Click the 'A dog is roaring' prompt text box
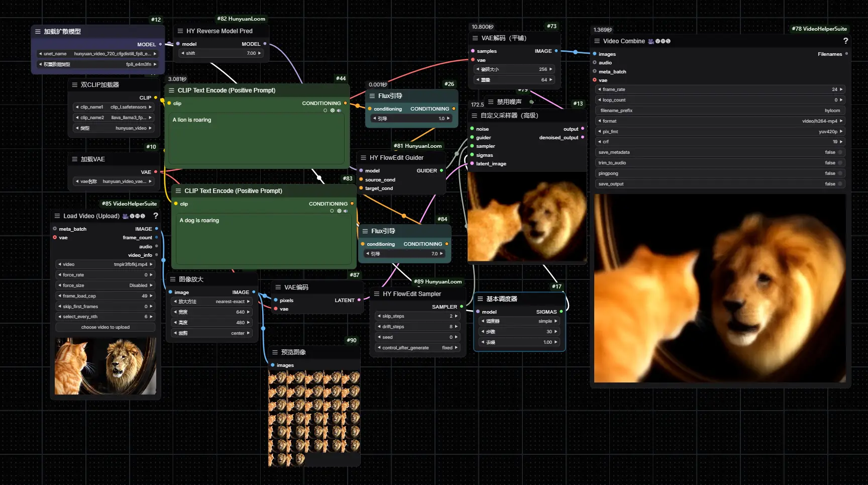 click(x=263, y=239)
